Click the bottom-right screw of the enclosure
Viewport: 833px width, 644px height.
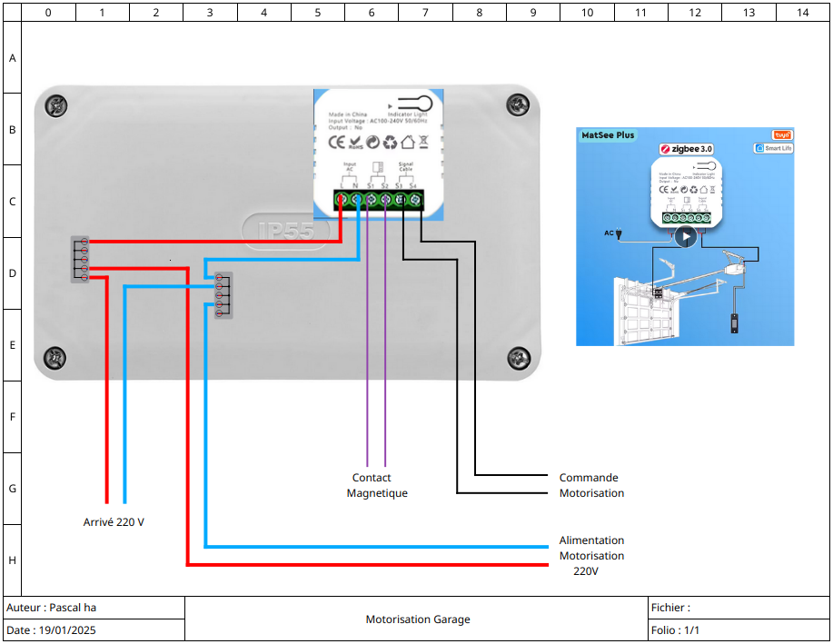point(519,358)
